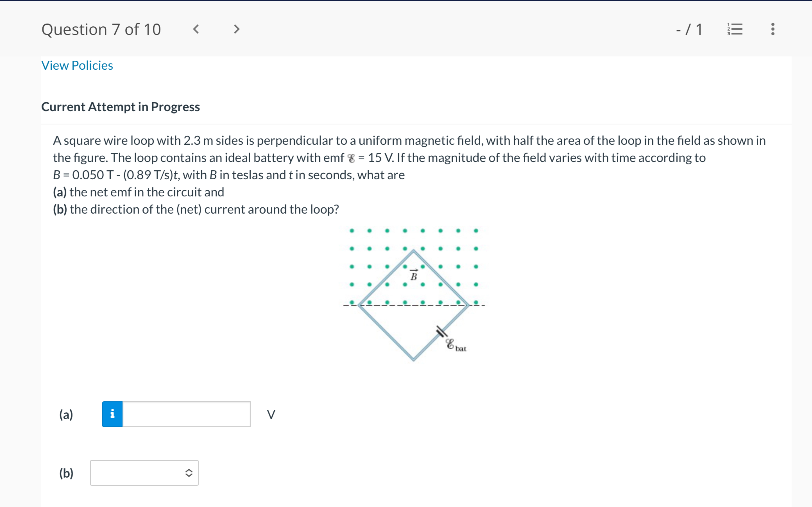The width and height of the screenshot is (812, 507).
Task: Advance to question 8 with the right chevron
Action: 237,29
